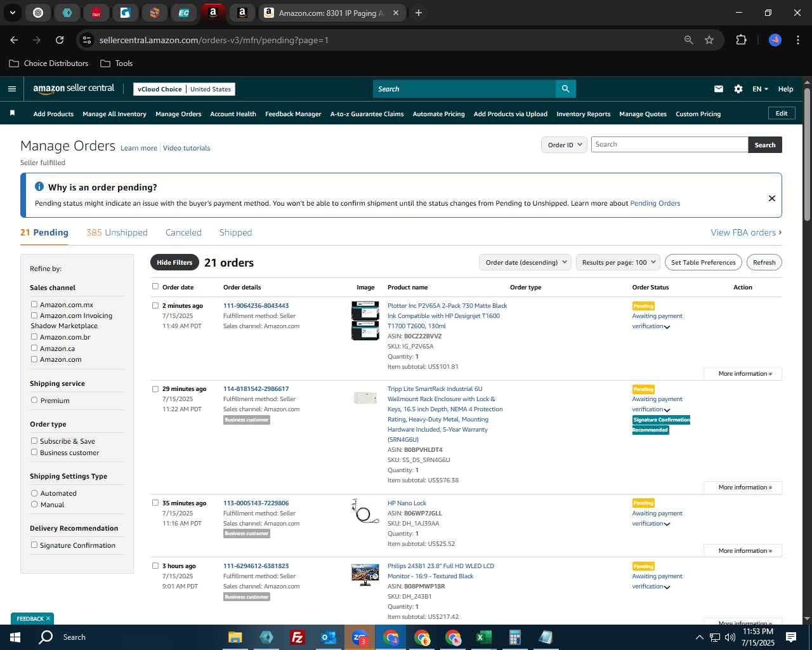Viewport: 812px width, 650px height.
Task: Click Set Table Preferences button
Action: [x=703, y=262]
